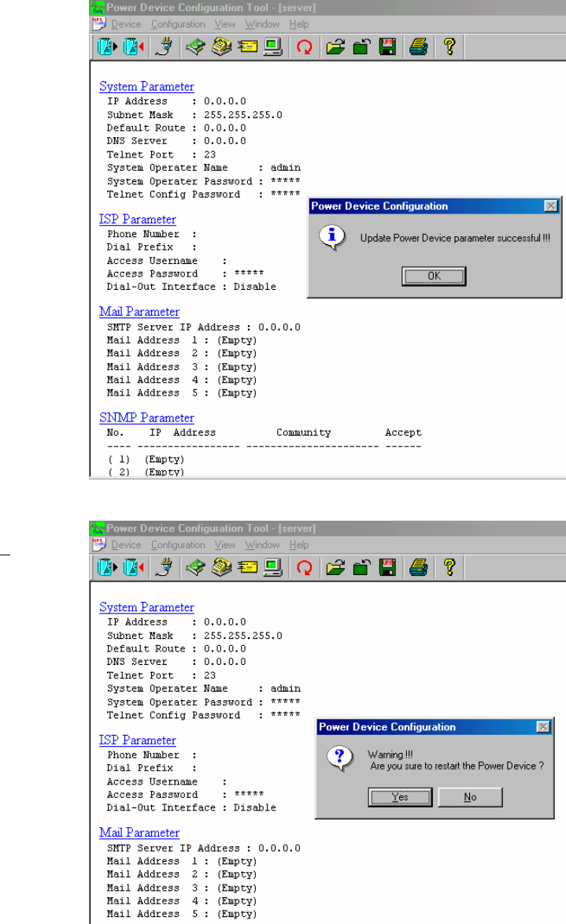Open Window menu in update-success window
This screenshot has height=924, width=566.
pos(262,24)
